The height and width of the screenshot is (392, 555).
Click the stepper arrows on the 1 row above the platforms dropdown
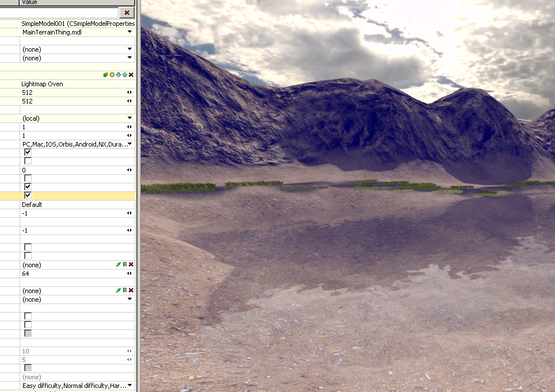pyautogui.click(x=129, y=136)
